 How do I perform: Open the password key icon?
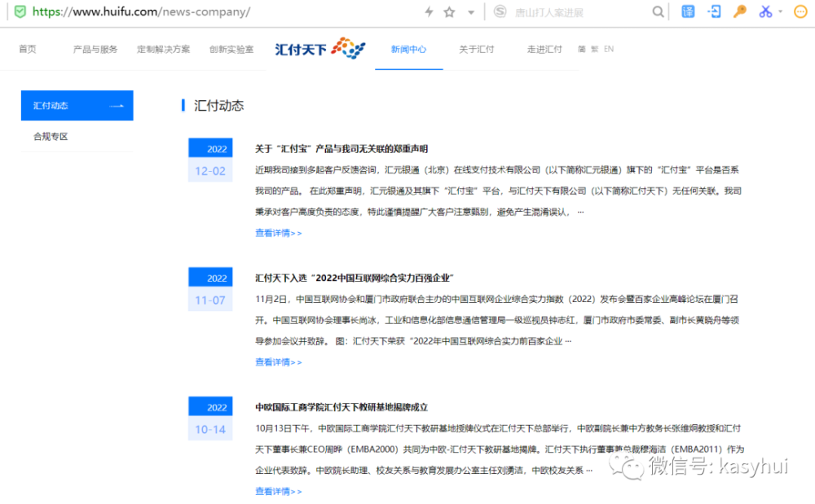tap(740, 11)
